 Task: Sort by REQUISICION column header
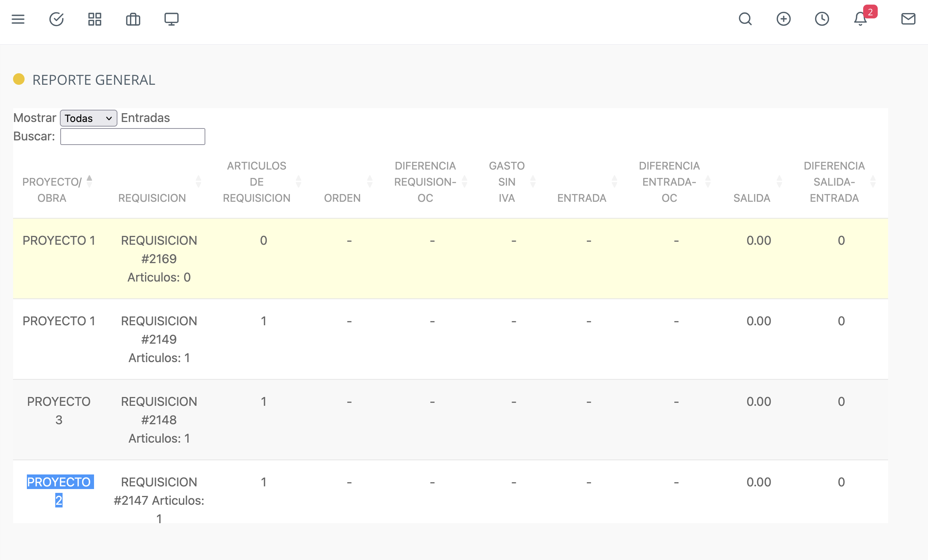[152, 198]
